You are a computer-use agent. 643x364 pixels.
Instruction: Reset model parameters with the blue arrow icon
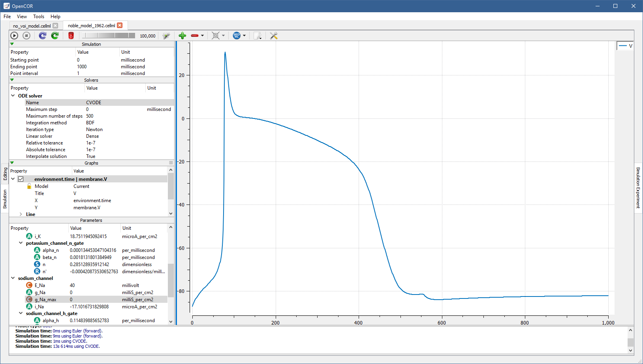(43, 36)
